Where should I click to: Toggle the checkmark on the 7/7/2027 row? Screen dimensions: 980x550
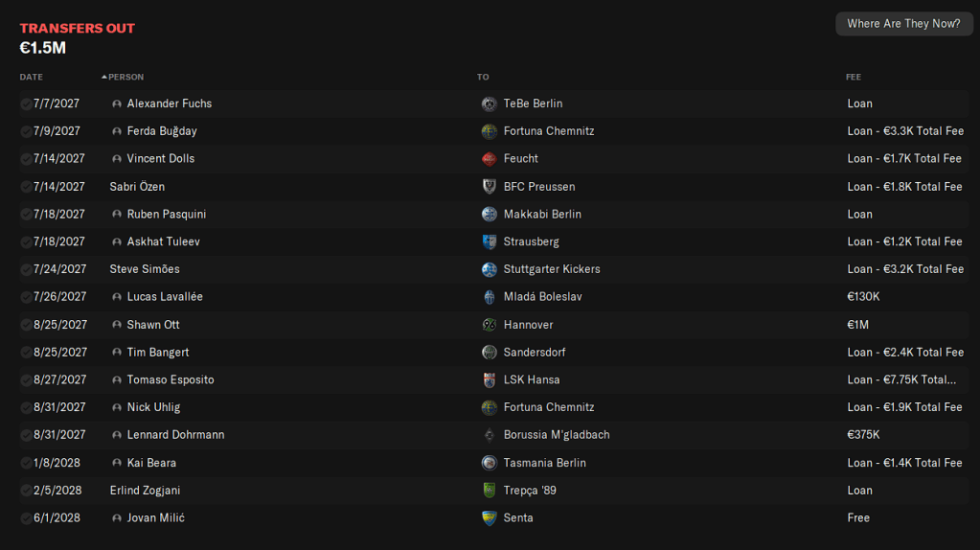click(x=26, y=103)
